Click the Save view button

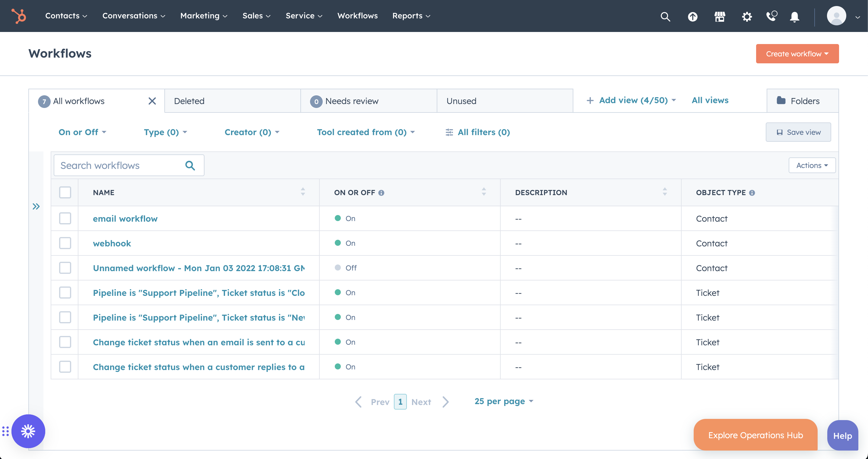(798, 132)
